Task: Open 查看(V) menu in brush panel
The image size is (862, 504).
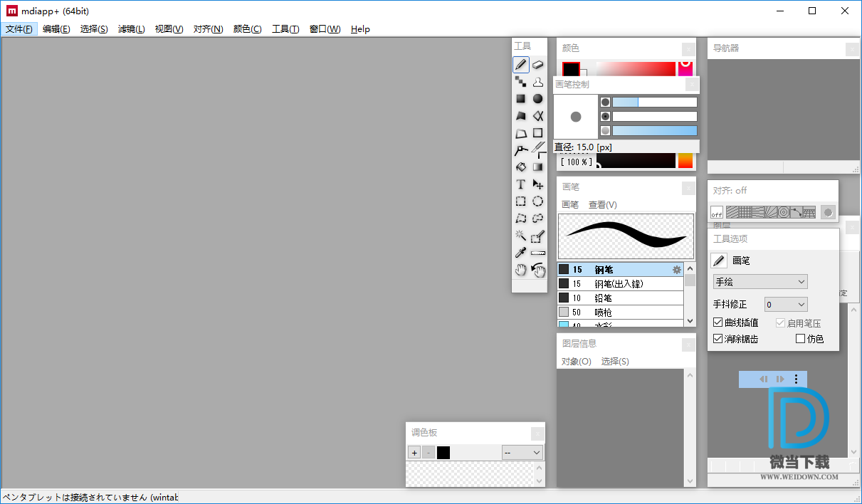Action: click(602, 204)
